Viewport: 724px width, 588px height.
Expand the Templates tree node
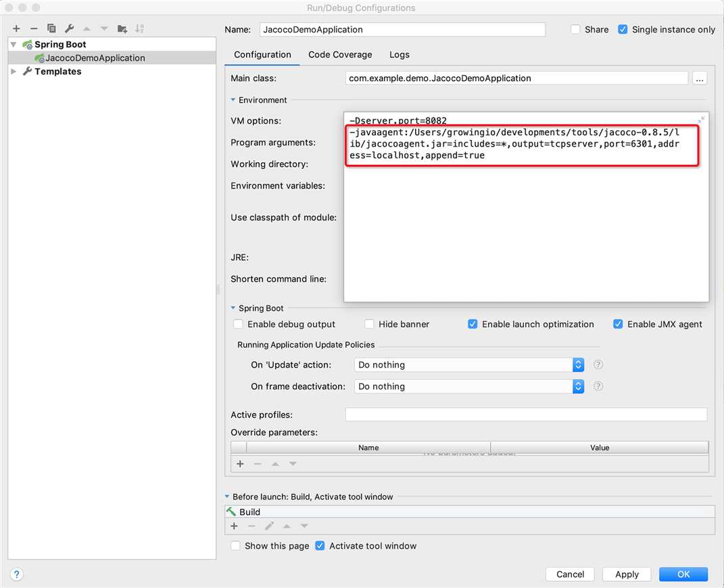14,72
